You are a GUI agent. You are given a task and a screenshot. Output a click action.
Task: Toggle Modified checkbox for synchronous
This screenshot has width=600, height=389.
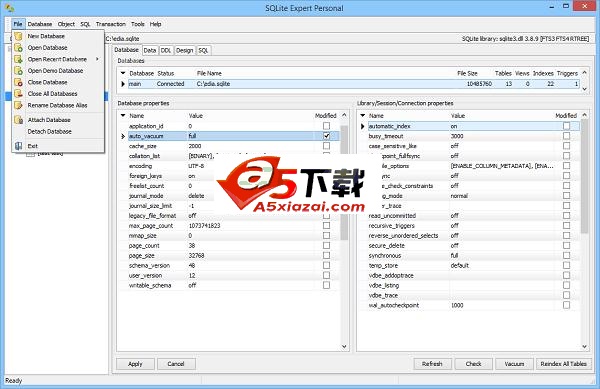[566, 256]
